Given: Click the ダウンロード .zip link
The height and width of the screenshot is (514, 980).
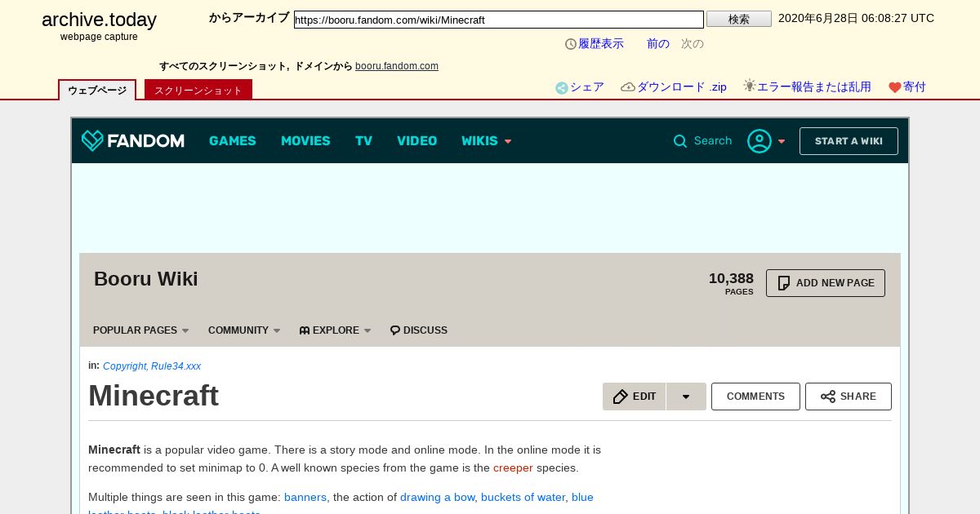Looking at the screenshot, I should pos(682,87).
